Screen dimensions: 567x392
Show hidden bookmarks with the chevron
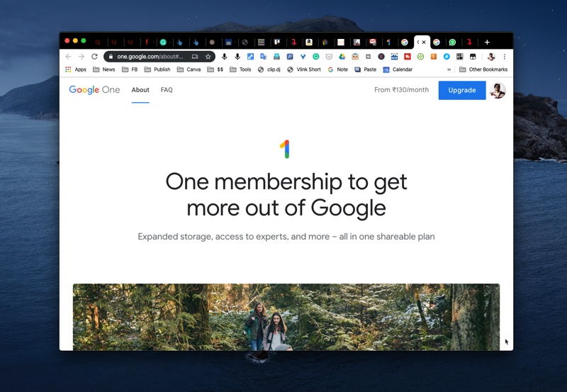[449, 69]
